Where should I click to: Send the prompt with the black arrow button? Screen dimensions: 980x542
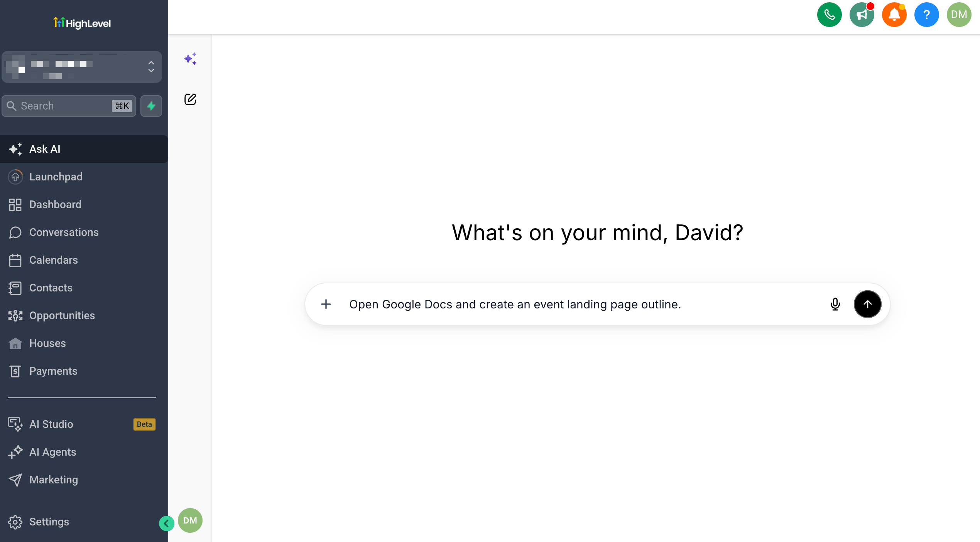point(867,304)
